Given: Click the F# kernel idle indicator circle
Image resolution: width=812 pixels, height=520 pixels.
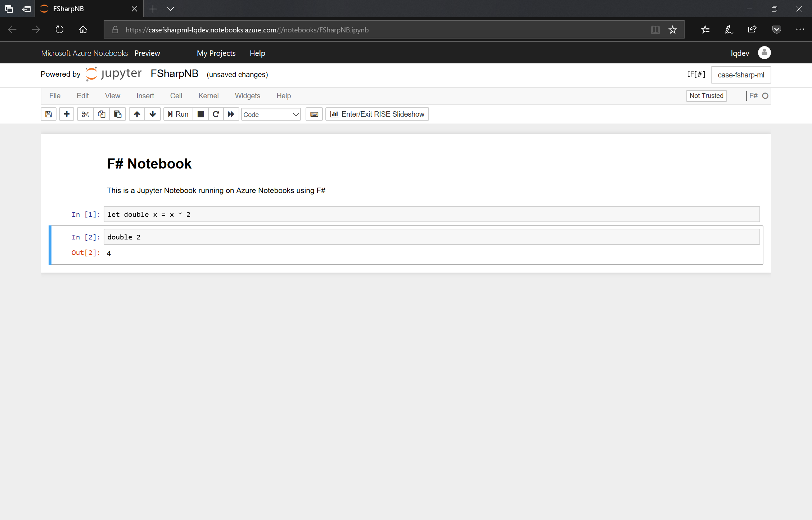Looking at the screenshot, I should coord(765,96).
